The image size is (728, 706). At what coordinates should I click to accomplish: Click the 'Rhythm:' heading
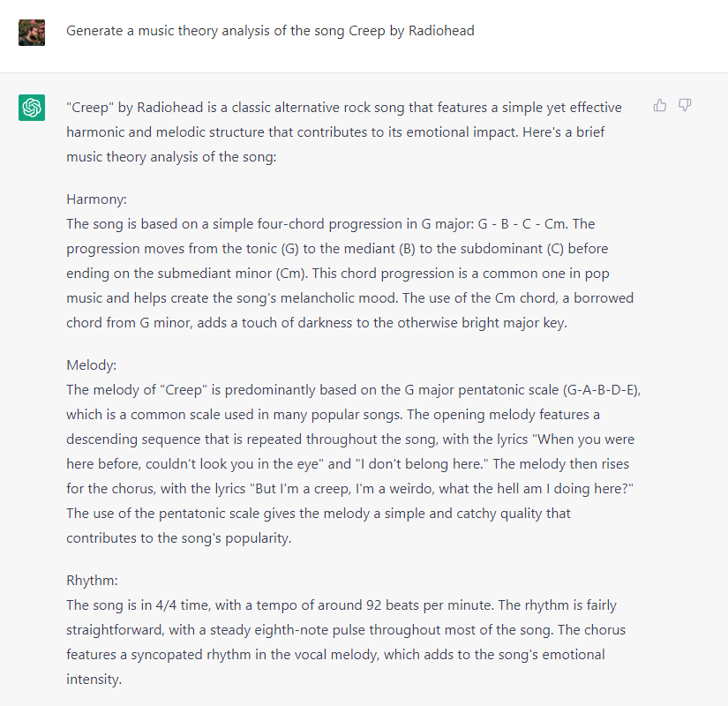point(92,581)
